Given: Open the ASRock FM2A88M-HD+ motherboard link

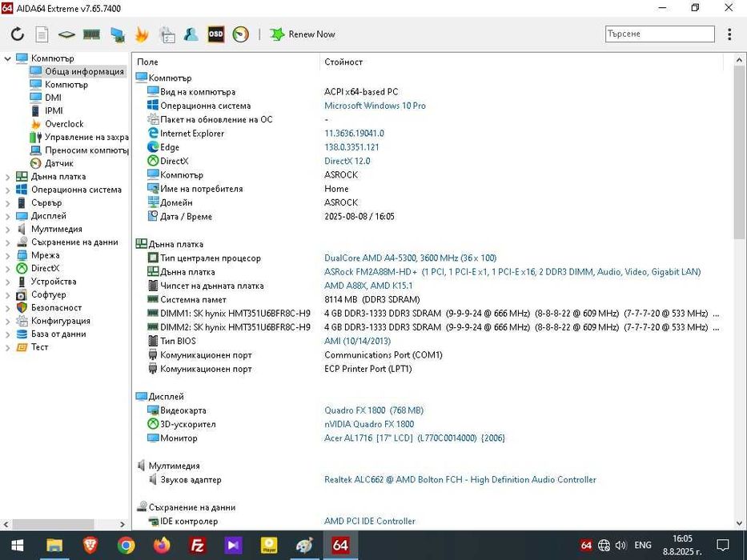Looking at the screenshot, I should click(x=512, y=272).
